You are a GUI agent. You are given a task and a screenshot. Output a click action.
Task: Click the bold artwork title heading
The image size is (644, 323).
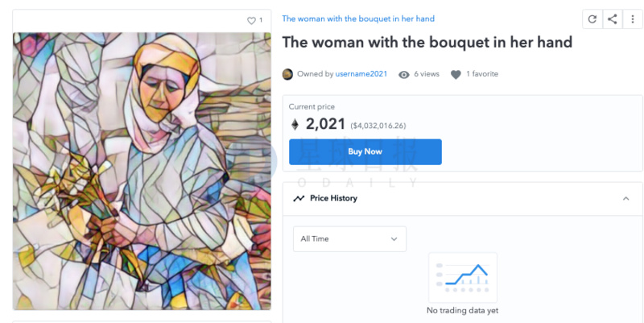pos(427,43)
